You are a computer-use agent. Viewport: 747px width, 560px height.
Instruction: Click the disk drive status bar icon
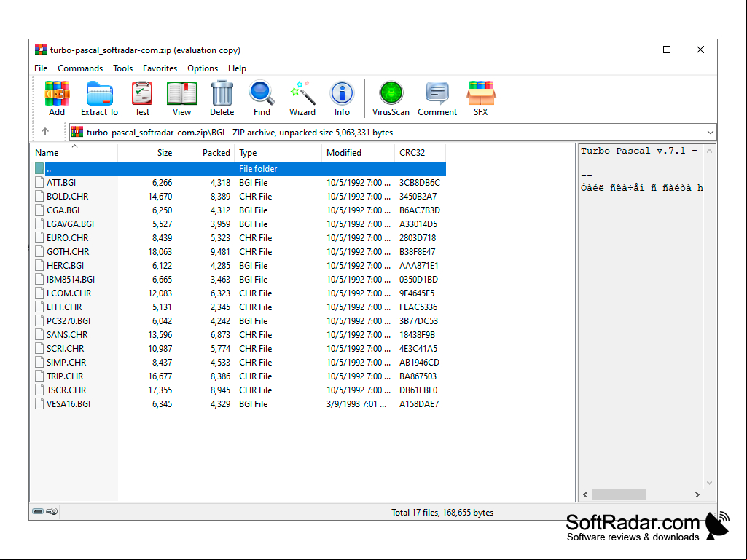[x=38, y=511]
